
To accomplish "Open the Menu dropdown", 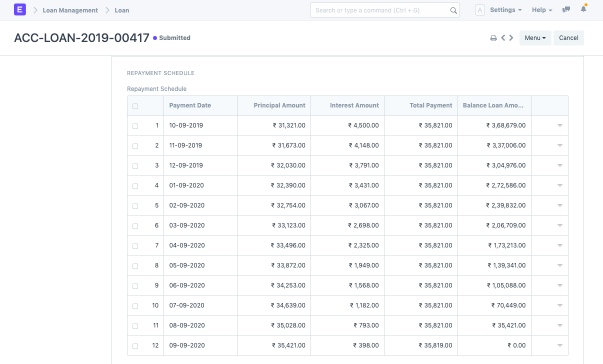I will coord(535,37).
